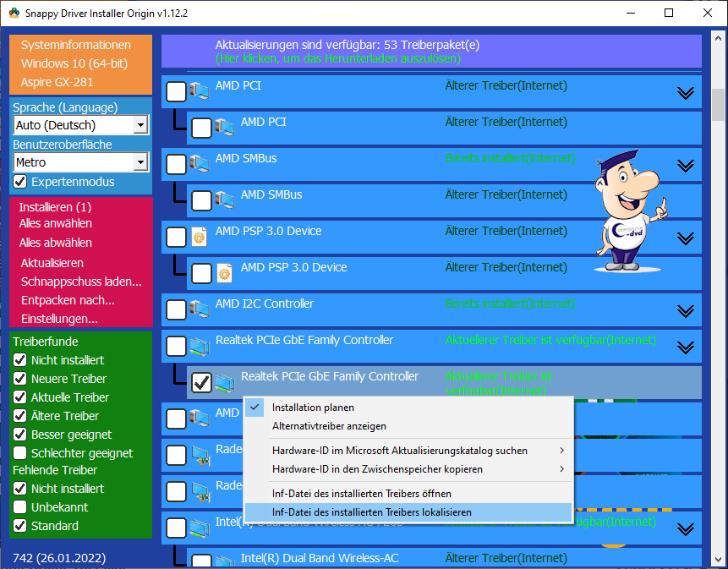Click the AMD I2C Controller device icon
This screenshot has height=569, width=728.
[200, 309]
